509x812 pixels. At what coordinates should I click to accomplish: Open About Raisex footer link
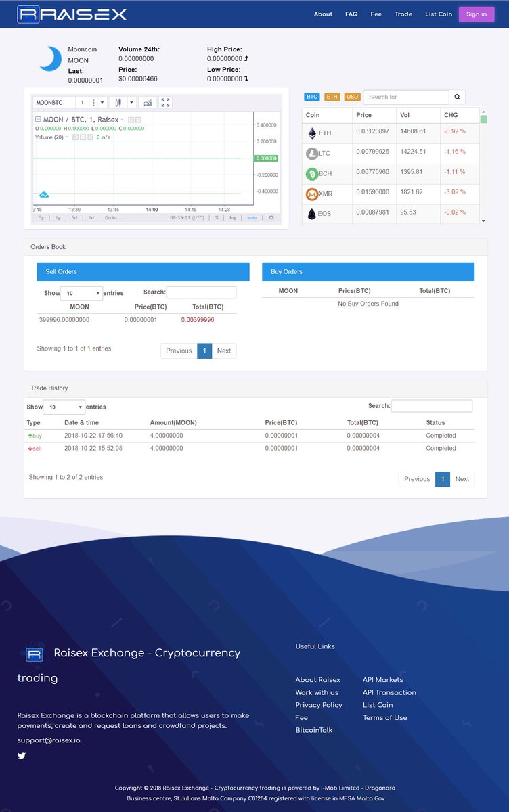[x=317, y=679]
